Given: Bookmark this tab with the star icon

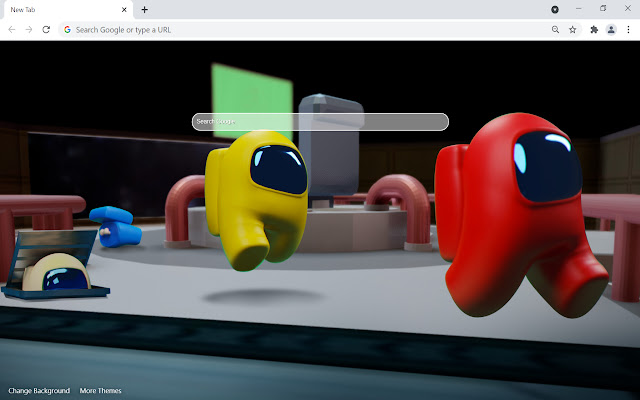Looking at the screenshot, I should pyautogui.click(x=572, y=30).
